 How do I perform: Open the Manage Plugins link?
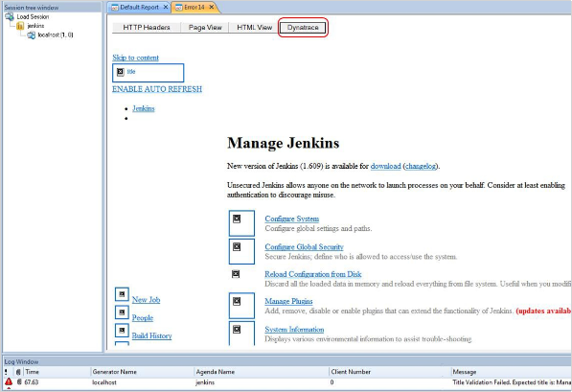tap(288, 301)
